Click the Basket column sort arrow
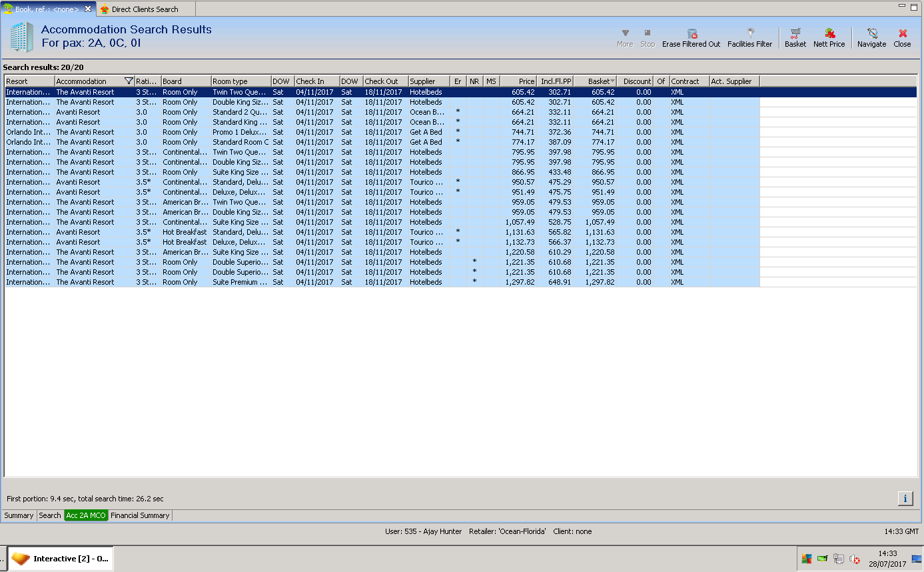 click(612, 81)
